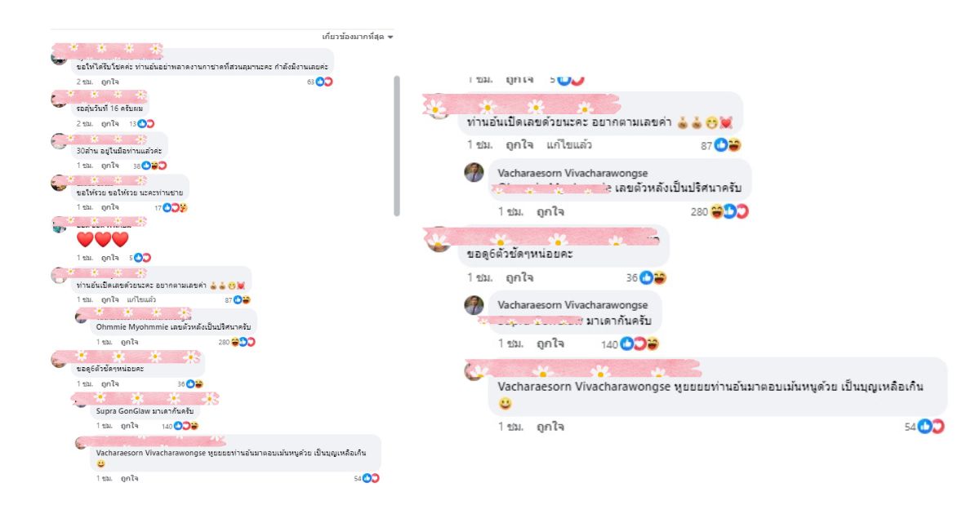Open the Ohmmie Myohmmie tagged name

point(130,326)
